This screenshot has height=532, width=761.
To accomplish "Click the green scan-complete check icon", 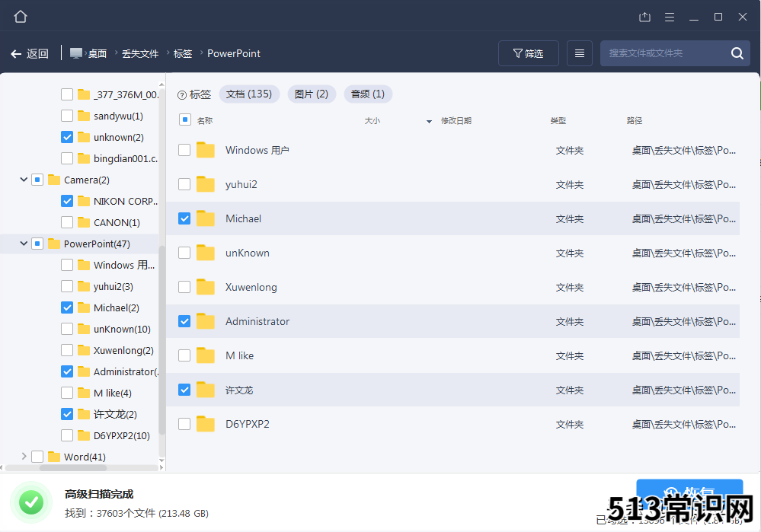I will pos(31,502).
